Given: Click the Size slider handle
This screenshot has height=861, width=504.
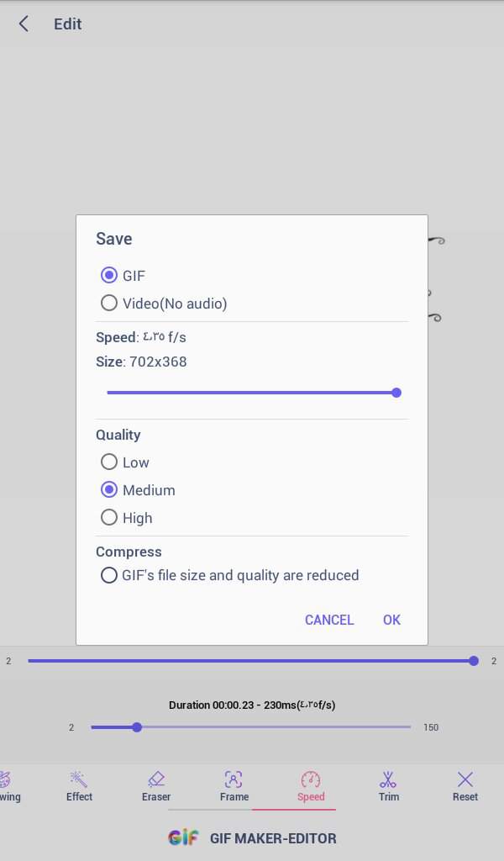Looking at the screenshot, I should coord(396,393).
